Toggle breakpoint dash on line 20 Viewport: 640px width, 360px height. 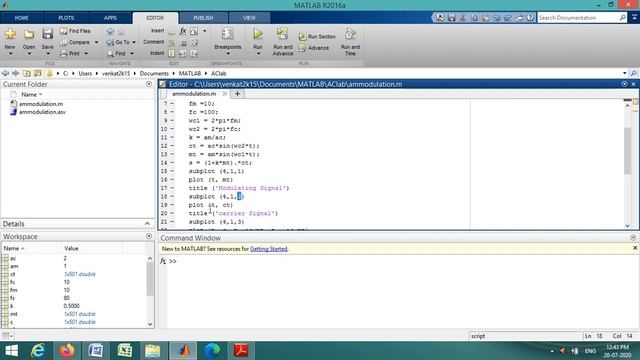[x=172, y=213]
